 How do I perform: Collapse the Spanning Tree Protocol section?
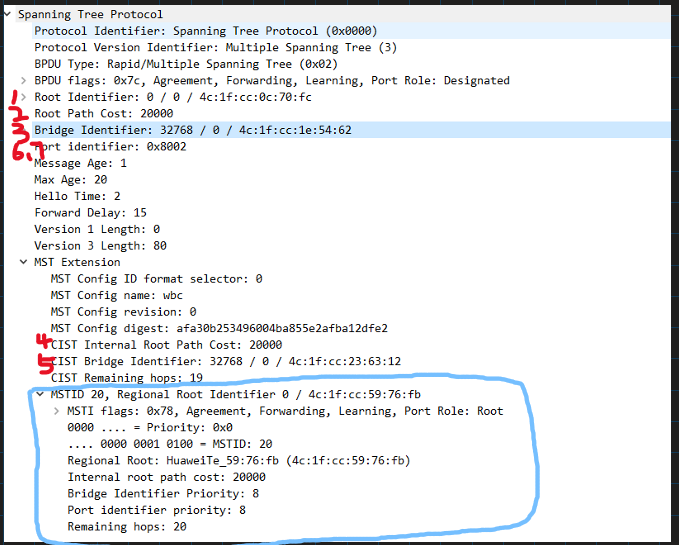(7, 14)
